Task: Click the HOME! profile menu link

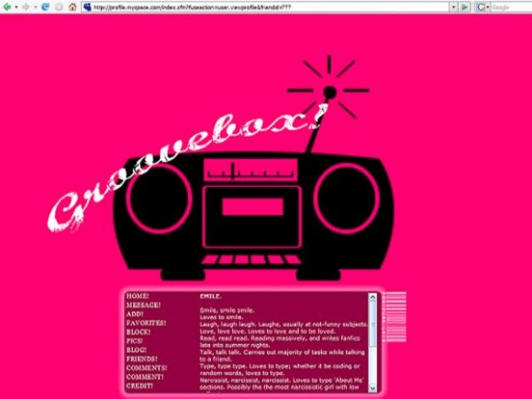Action: point(138,296)
